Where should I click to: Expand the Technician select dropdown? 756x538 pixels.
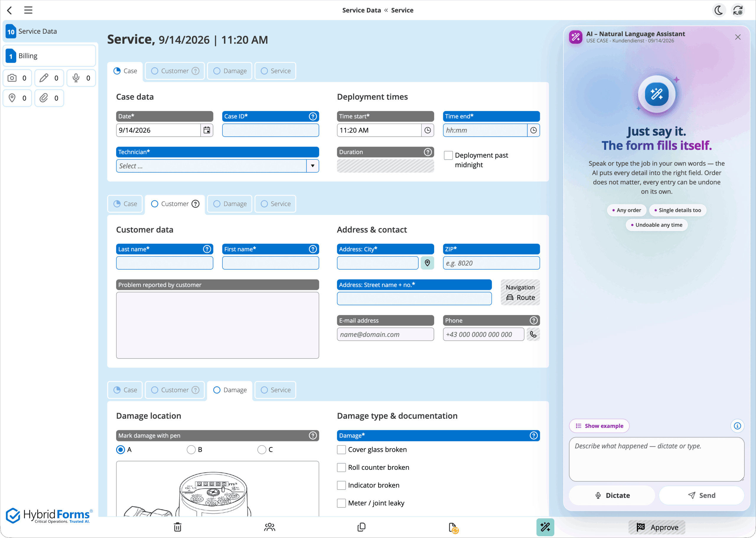coord(312,166)
